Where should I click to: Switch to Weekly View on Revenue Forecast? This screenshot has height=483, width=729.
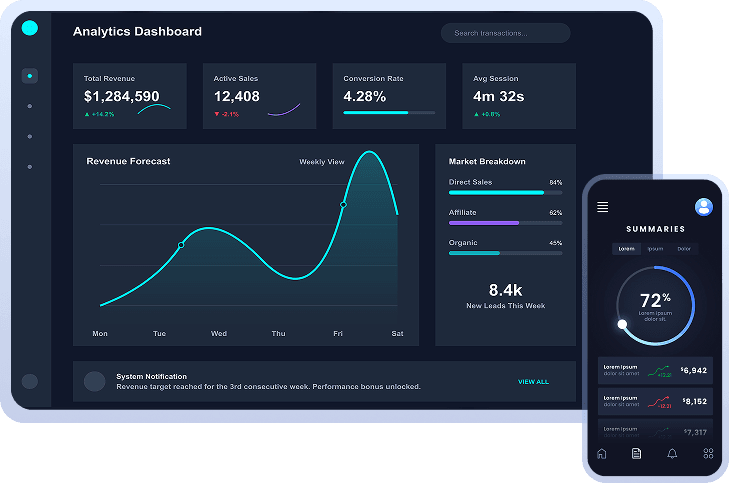pos(322,162)
